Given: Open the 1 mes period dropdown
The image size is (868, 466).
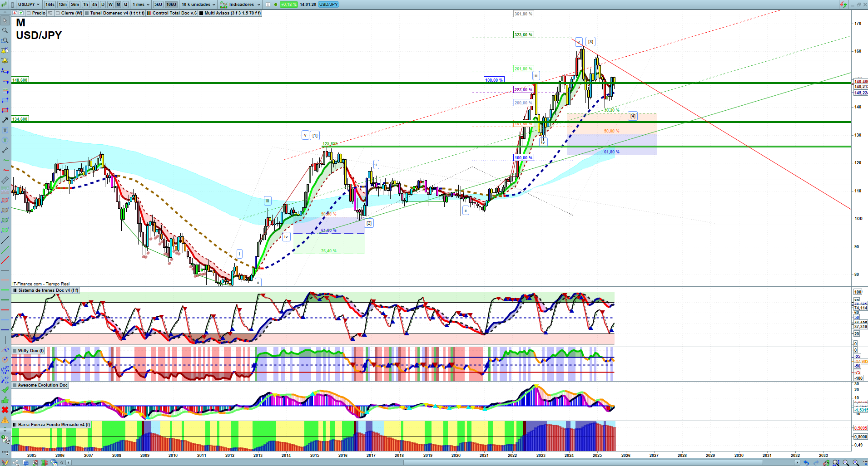Looking at the screenshot, I should coord(140,5).
